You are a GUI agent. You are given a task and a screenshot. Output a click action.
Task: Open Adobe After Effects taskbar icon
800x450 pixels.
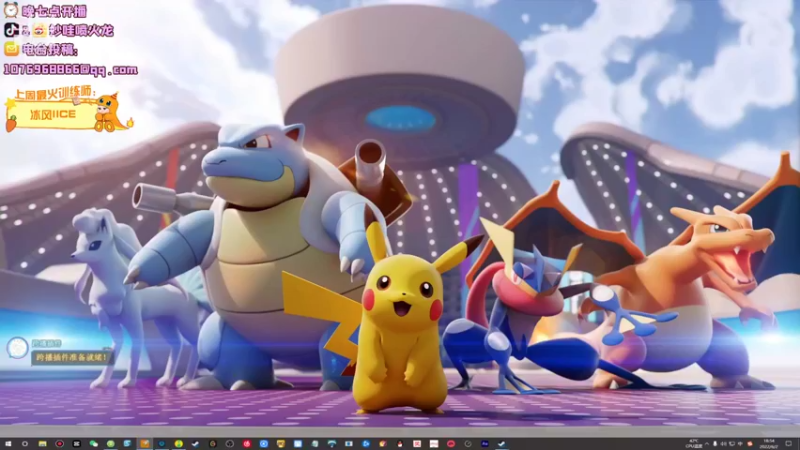[485, 444]
